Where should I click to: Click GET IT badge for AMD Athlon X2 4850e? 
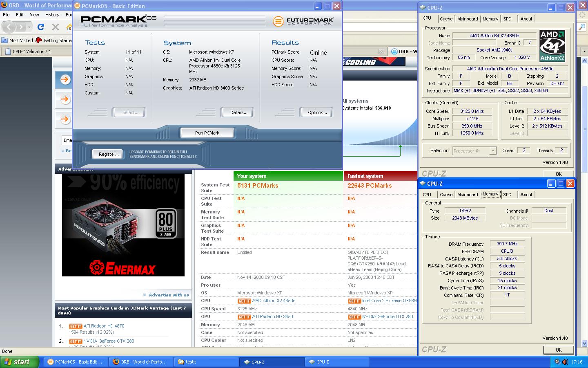coord(244,301)
